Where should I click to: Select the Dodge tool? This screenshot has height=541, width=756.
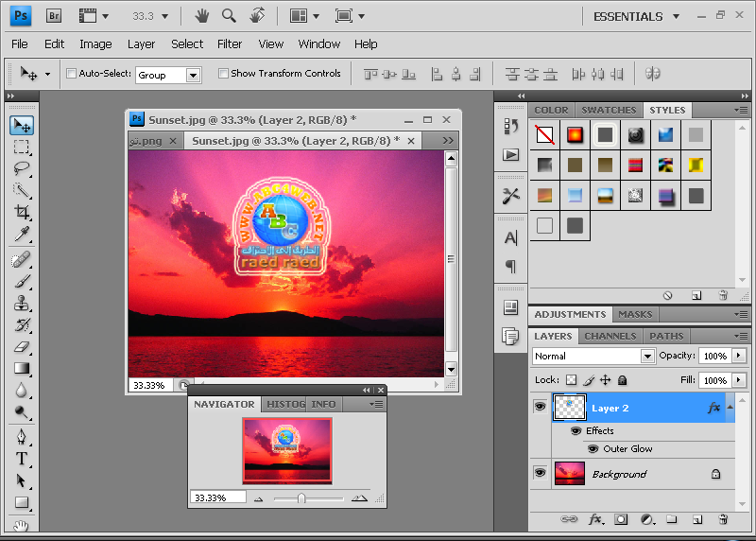[21, 411]
